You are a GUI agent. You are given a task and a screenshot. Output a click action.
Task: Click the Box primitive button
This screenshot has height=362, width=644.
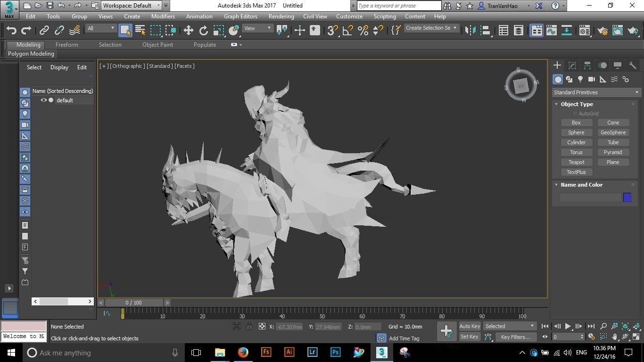pos(576,123)
